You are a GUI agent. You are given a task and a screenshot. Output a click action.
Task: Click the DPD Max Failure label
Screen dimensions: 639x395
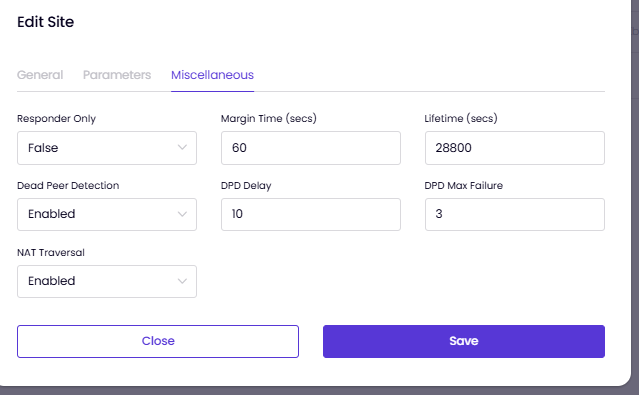[x=463, y=185]
